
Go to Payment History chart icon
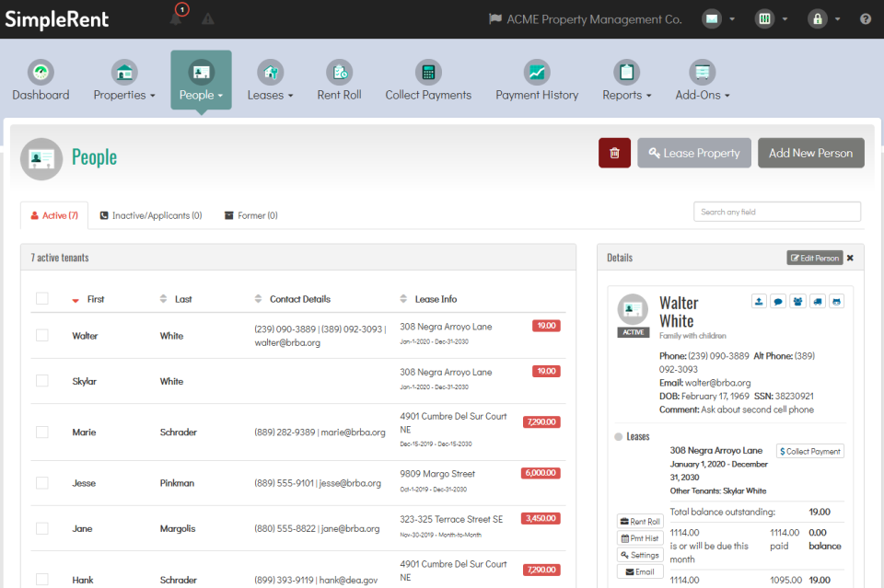(537, 72)
